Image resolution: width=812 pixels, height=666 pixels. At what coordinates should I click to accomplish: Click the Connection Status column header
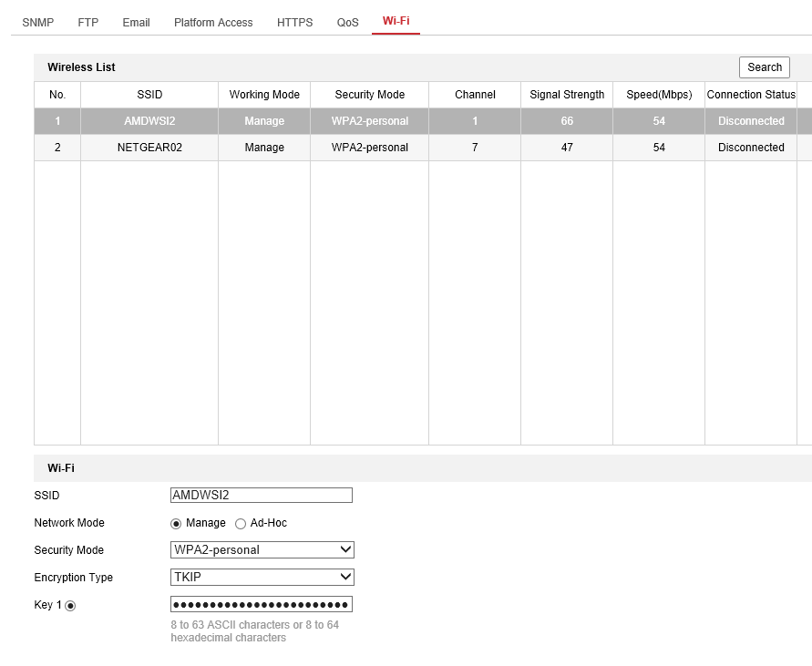[751, 95]
